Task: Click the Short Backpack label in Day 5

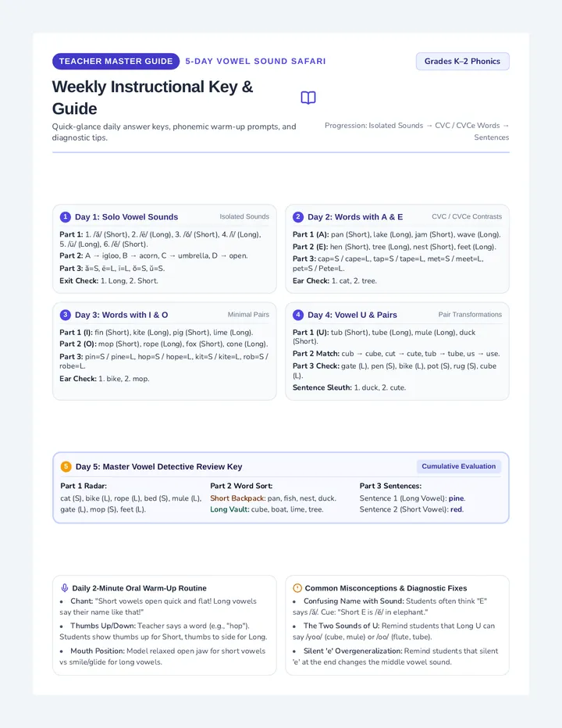Action: point(237,498)
